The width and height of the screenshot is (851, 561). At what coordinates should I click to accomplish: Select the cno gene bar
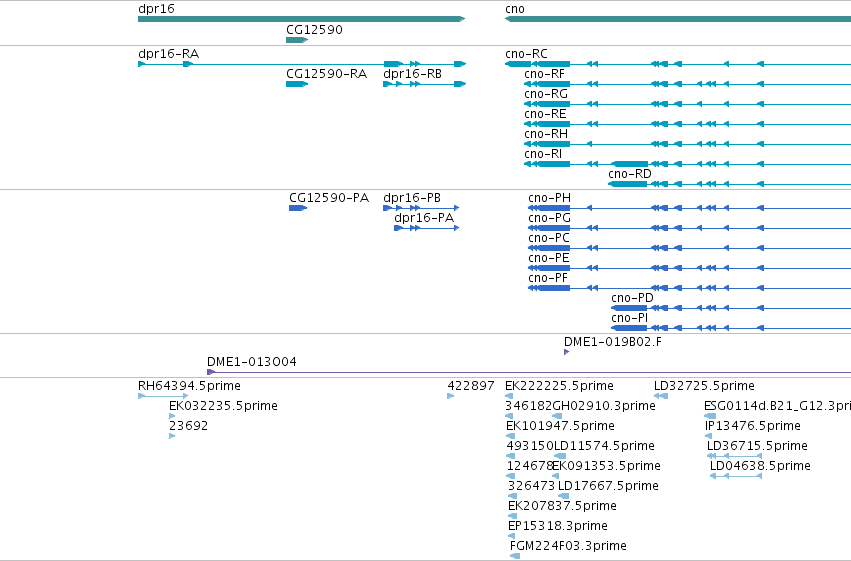677,19
